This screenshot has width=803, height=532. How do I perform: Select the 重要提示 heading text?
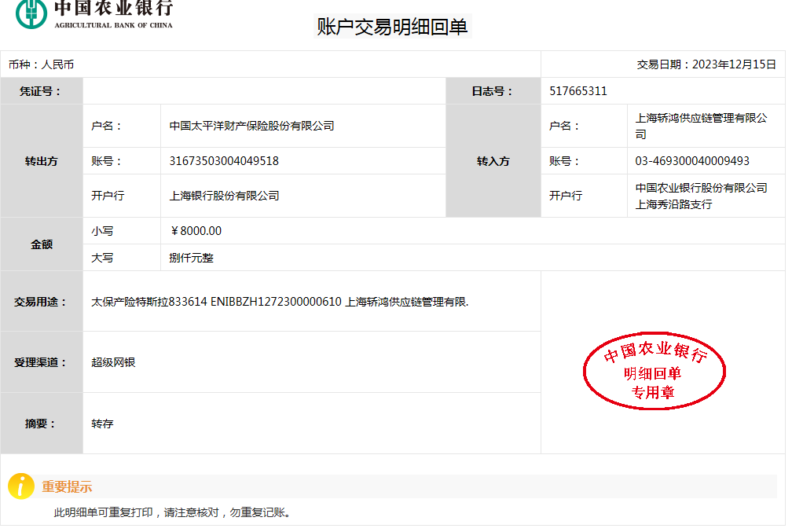[x=67, y=487]
